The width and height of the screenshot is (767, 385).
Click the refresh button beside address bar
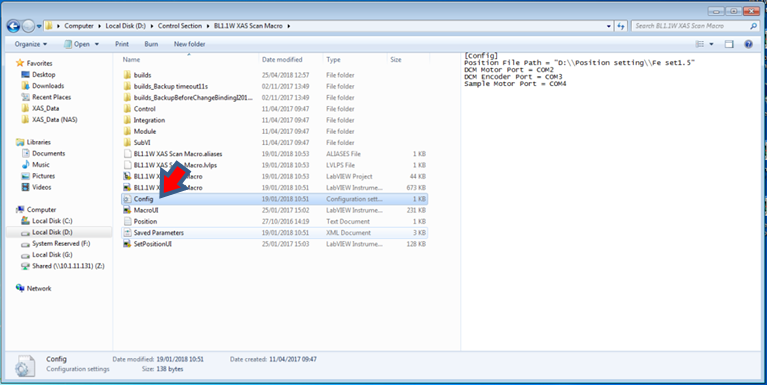(x=621, y=26)
